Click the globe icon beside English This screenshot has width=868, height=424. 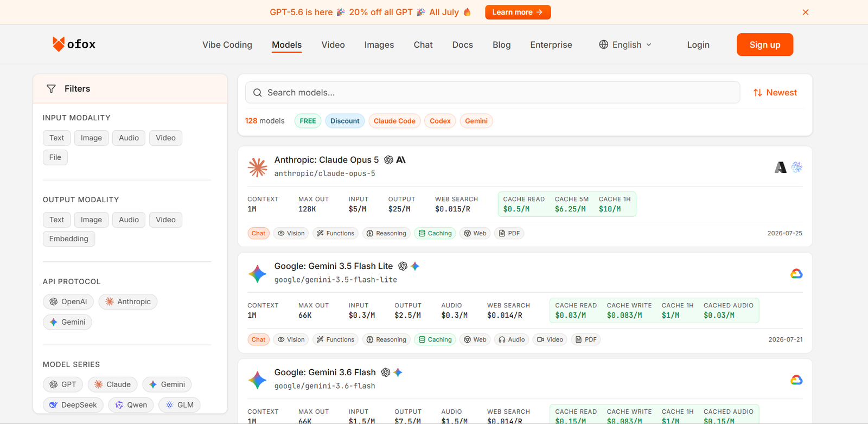coord(603,44)
